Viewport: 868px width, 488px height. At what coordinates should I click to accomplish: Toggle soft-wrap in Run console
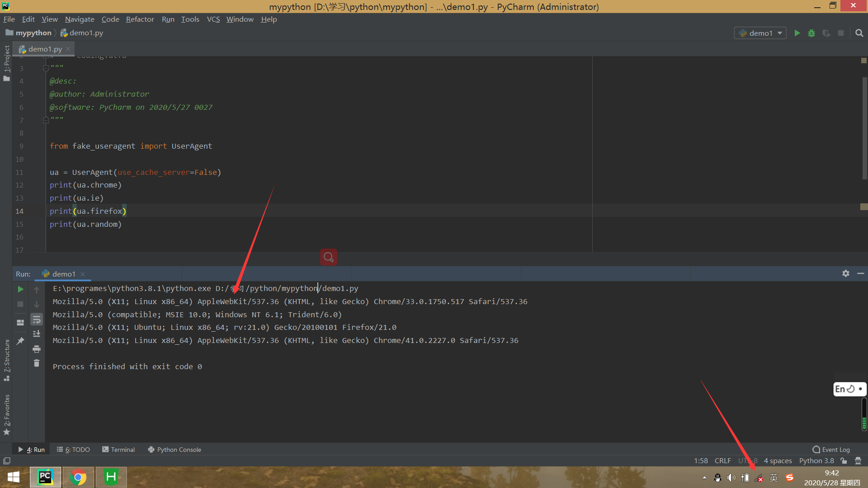pyautogui.click(x=37, y=319)
